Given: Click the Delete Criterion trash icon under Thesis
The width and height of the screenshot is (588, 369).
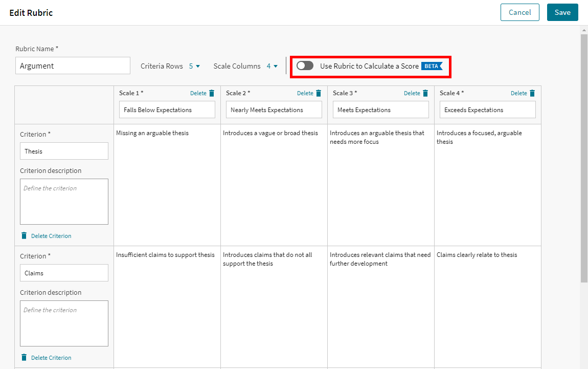Looking at the screenshot, I should [x=24, y=235].
